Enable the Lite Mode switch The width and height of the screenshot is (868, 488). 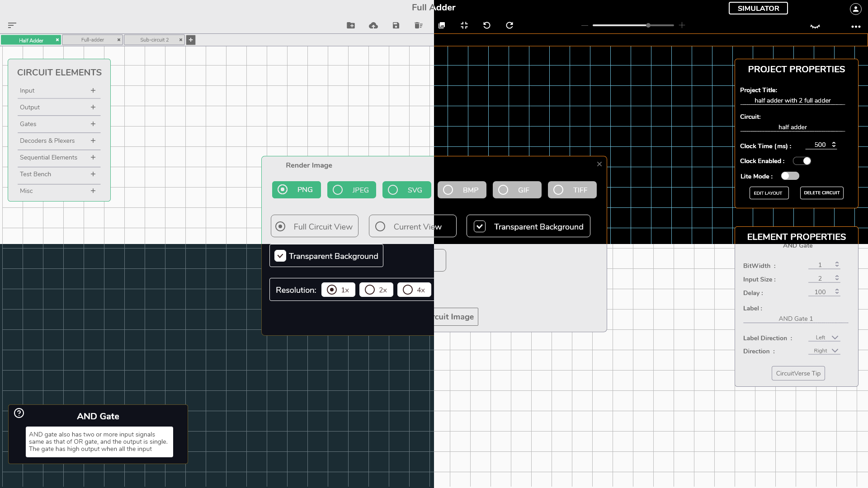coord(790,176)
